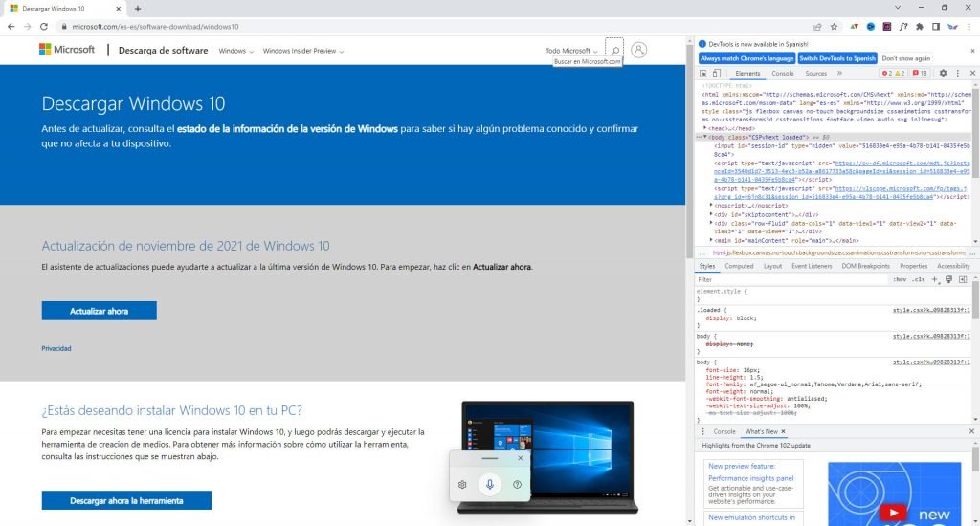Open DevTools customize three-dot menu

point(957,73)
